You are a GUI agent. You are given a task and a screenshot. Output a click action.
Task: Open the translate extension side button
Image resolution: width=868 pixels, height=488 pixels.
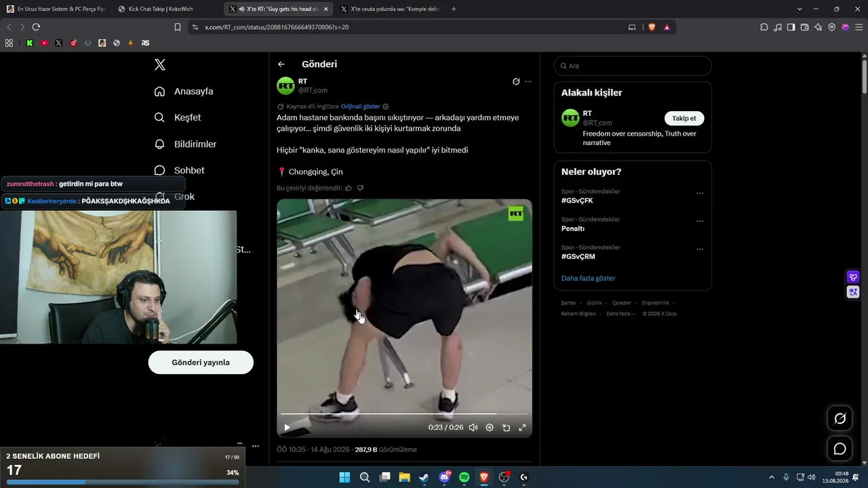click(x=853, y=292)
